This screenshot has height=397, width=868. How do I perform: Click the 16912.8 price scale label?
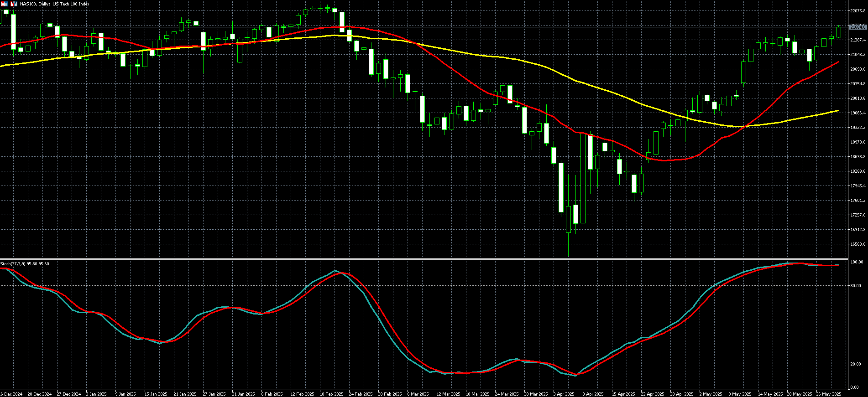pos(858,230)
